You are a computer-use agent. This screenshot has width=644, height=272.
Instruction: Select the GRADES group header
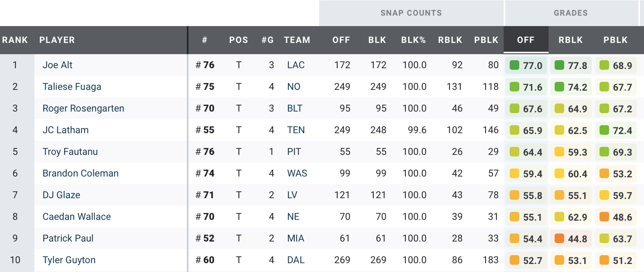[571, 13]
